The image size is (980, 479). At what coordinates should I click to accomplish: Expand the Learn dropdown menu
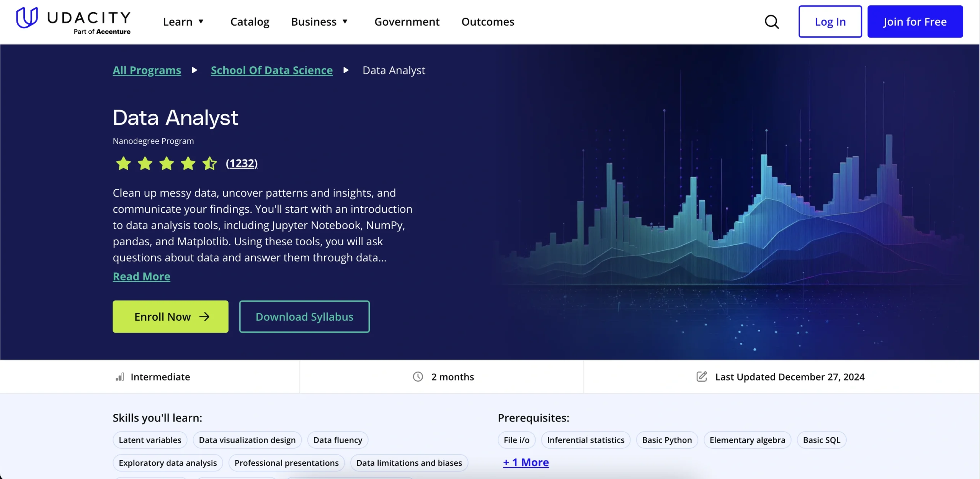183,22
